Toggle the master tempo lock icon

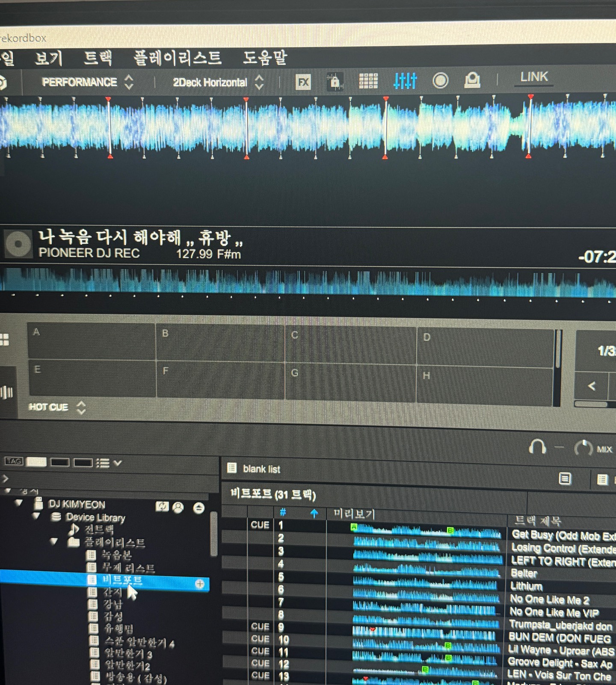[335, 81]
